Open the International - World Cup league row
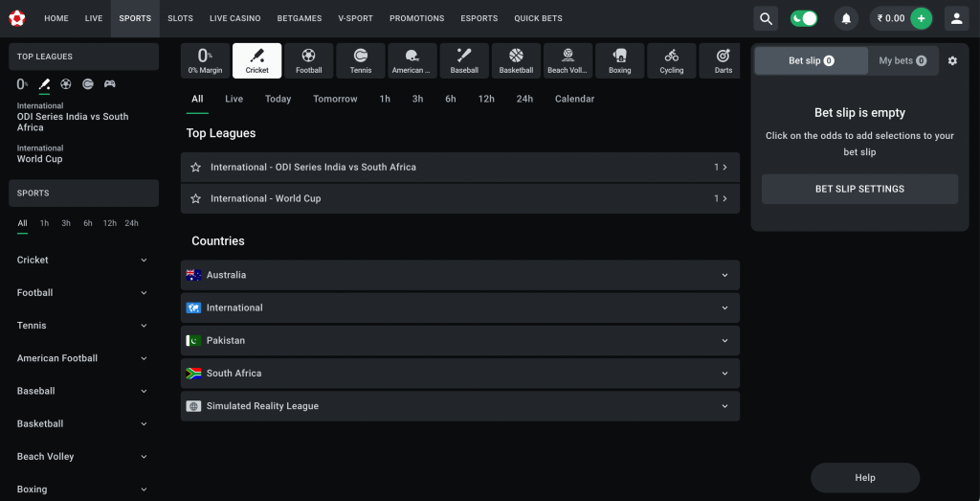The height and width of the screenshot is (501, 980). (x=460, y=199)
